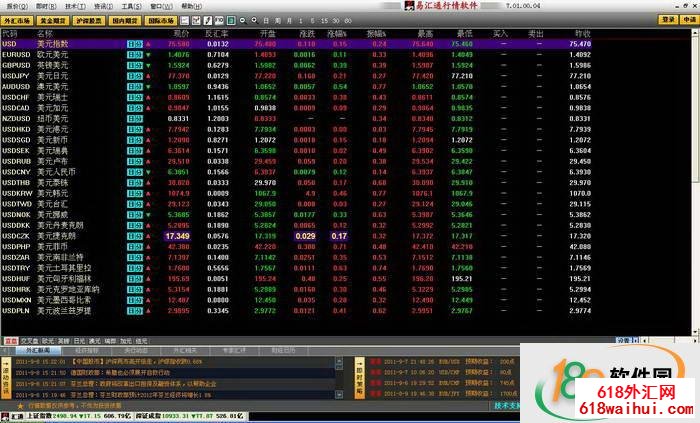The height and width of the screenshot is (423, 700).
Task: Click the 日分 icon in the EURUSD row
Action: [x=135, y=55]
